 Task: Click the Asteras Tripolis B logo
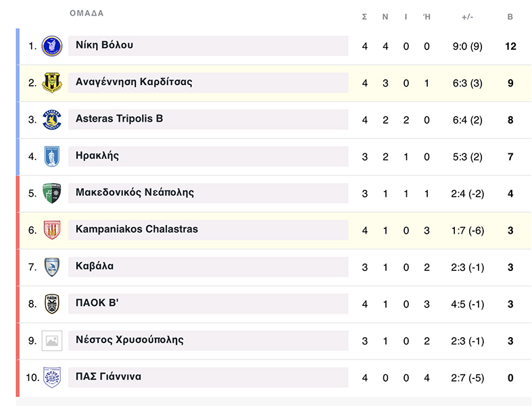[x=52, y=120]
